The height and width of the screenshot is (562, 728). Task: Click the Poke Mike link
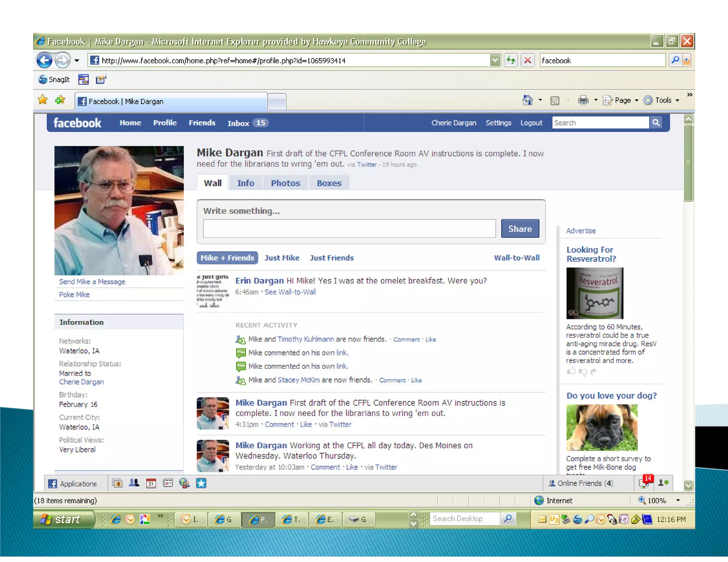pos(74,294)
